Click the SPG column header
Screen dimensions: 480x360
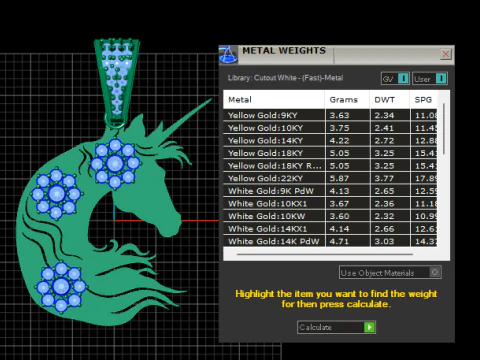click(x=423, y=100)
